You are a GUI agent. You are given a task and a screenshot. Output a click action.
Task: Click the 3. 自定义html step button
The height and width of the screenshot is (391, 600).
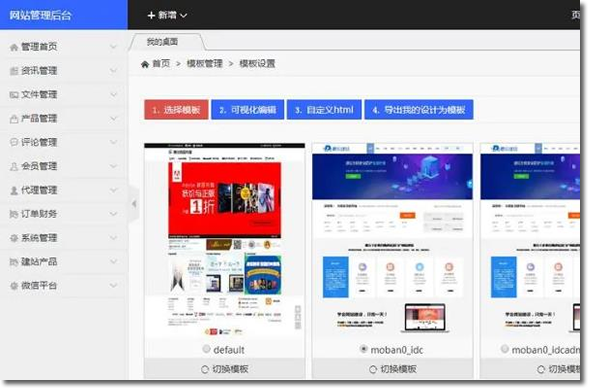324,110
